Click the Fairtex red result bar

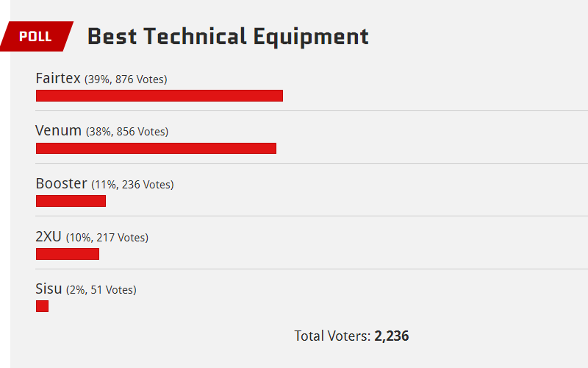click(159, 96)
